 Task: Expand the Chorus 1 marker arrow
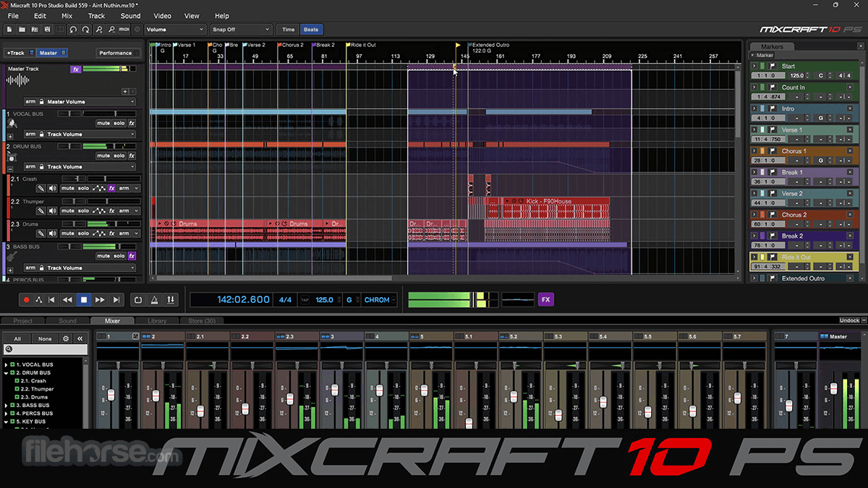pyautogui.click(x=754, y=151)
